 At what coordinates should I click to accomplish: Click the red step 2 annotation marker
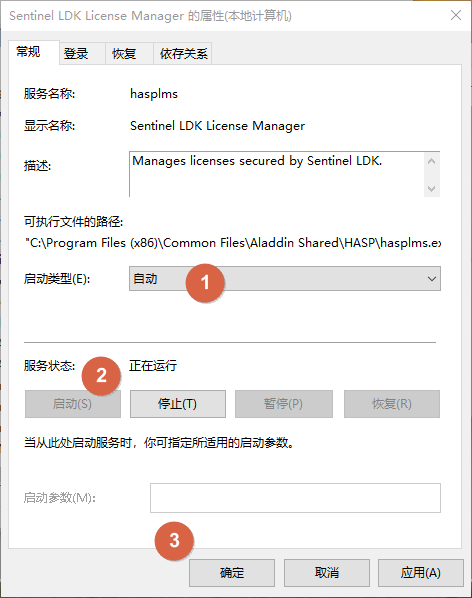click(x=101, y=376)
